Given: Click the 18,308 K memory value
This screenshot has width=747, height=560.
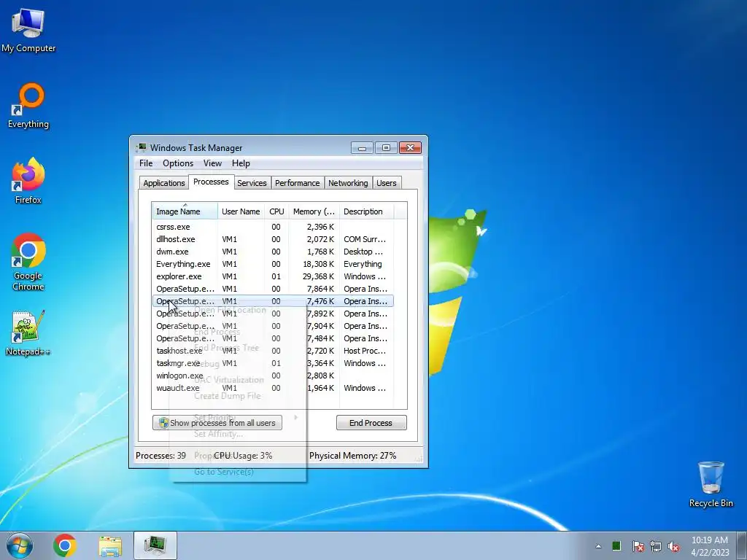Looking at the screenshot, I should tap(319, 264).
